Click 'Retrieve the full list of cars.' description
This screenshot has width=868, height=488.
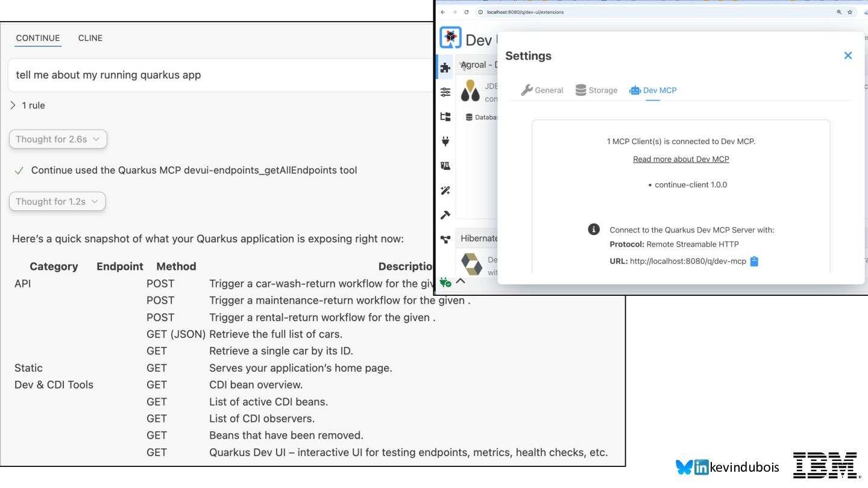coord(275,334)
